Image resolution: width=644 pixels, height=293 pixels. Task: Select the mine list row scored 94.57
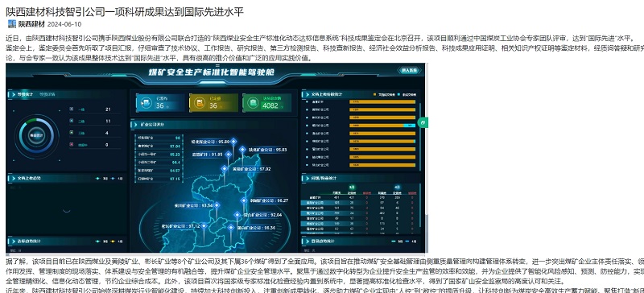[158, 171]
